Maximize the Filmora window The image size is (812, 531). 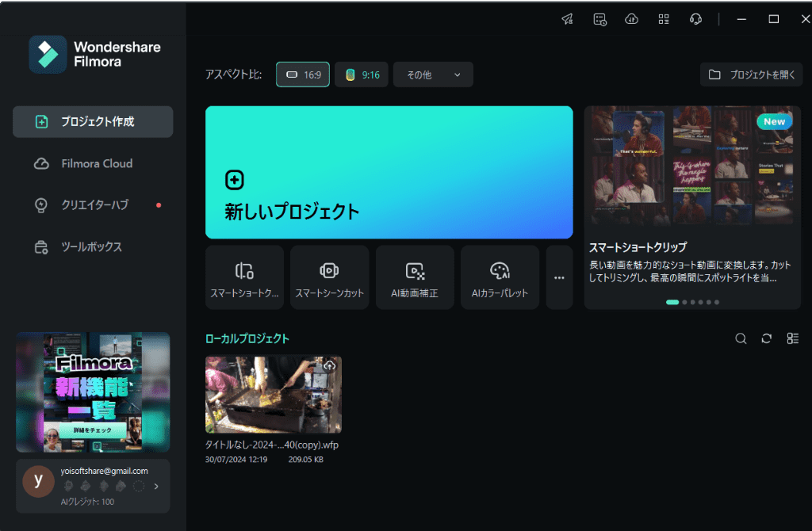pos(774,19)
